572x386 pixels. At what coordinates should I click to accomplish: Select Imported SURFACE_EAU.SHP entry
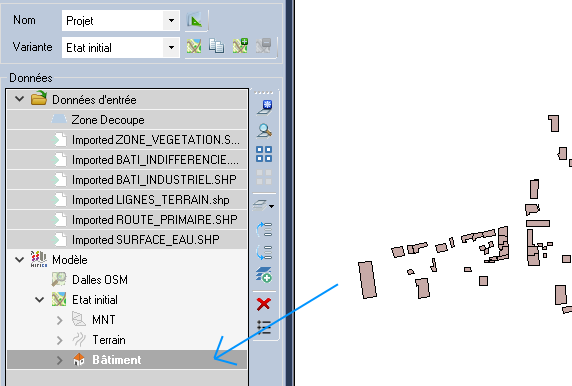(x=127, y=240)
